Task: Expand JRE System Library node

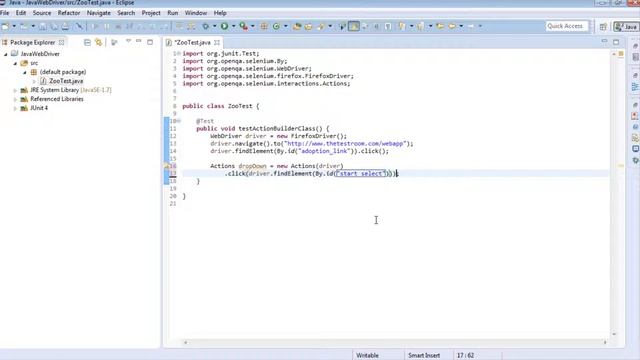Action: click(15, 90)
